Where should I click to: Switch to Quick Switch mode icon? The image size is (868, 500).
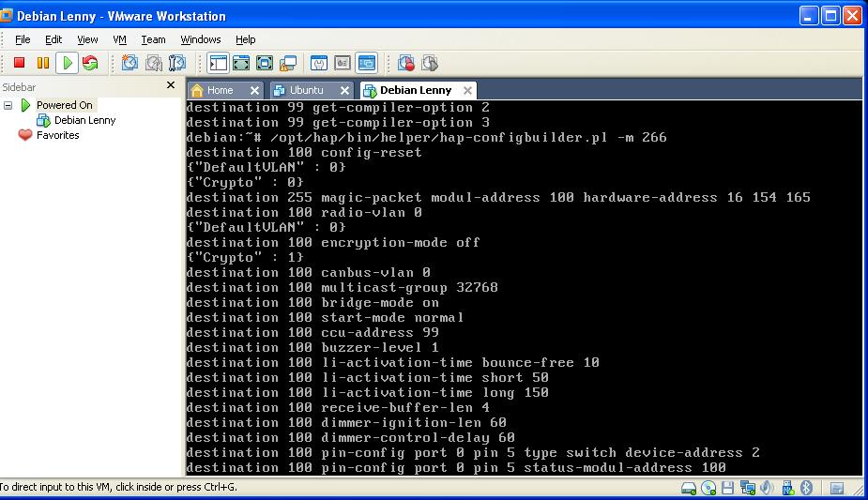pos(241,63)
